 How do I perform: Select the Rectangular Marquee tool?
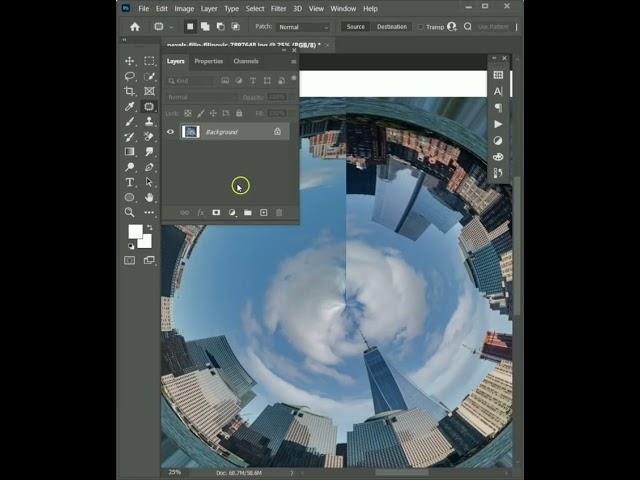(x=149, y=61)
